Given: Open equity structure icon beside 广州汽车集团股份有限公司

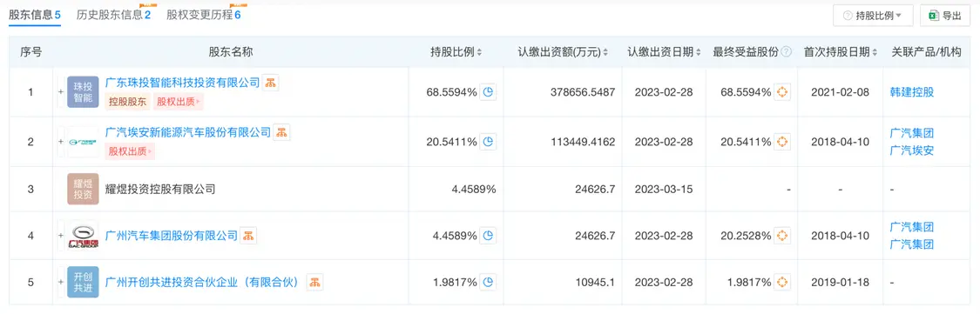Looking at the screenshot, I should (248, 236).
